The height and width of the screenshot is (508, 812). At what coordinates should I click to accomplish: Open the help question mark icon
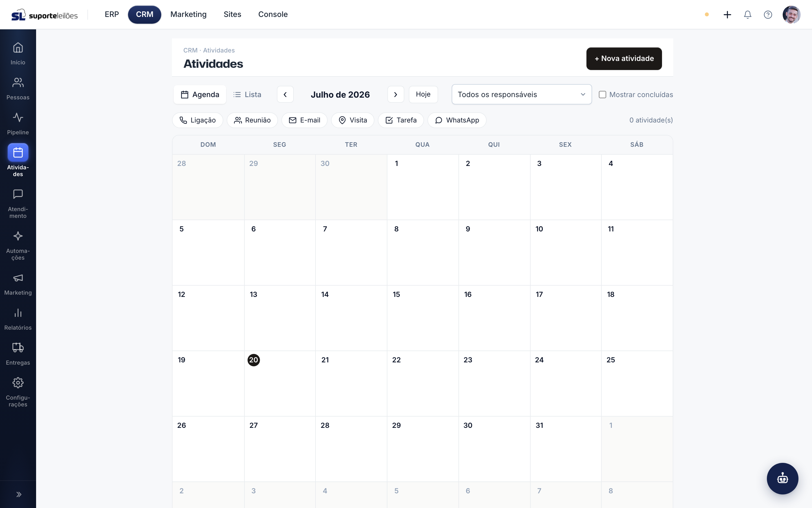point(768,14)
